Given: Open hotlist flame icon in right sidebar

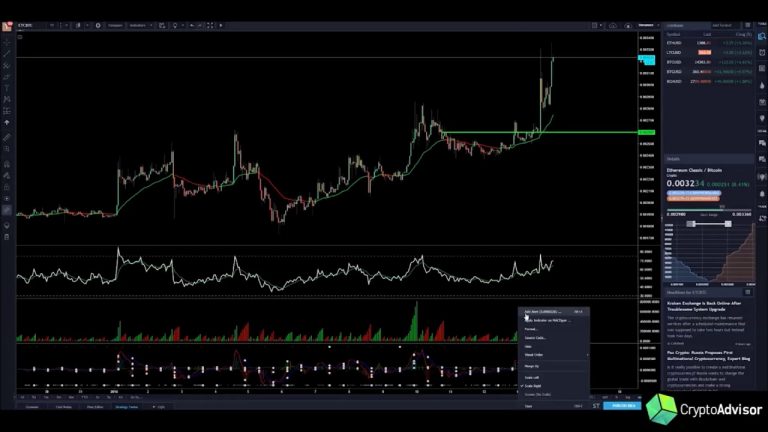Looking at the screenshot, I should [x=762, y=85].
